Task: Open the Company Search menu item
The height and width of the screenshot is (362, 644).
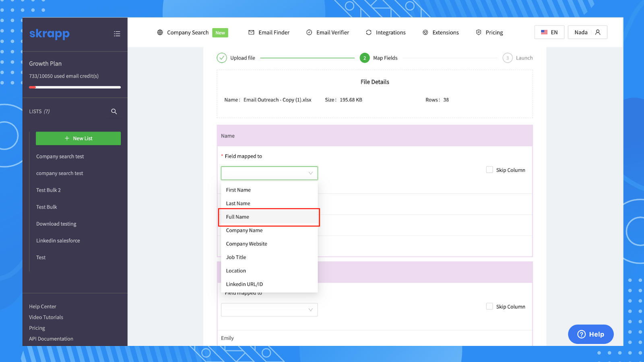Action: click(188, 33)
